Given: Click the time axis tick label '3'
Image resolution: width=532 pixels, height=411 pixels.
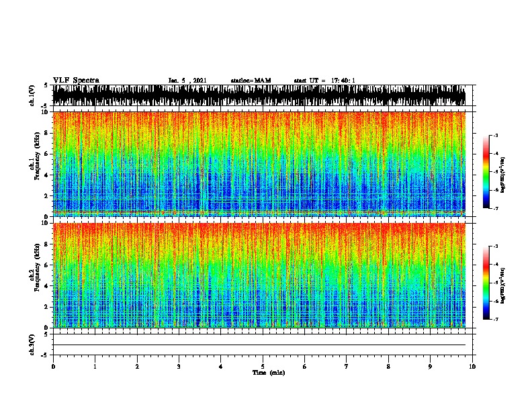Looking at the screenshot, I should click(179, 367).
